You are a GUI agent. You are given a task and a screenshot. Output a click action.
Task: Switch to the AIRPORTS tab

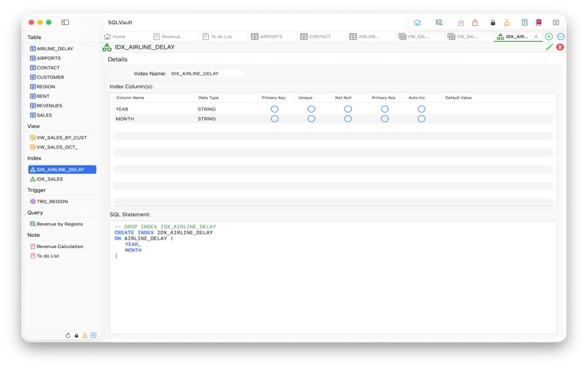(272, 36)
